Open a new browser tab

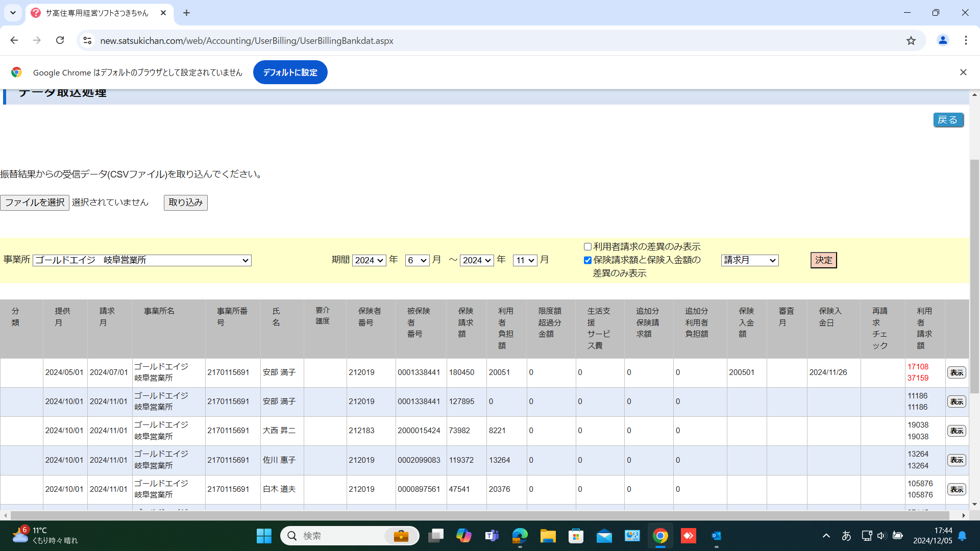(186, 13)
